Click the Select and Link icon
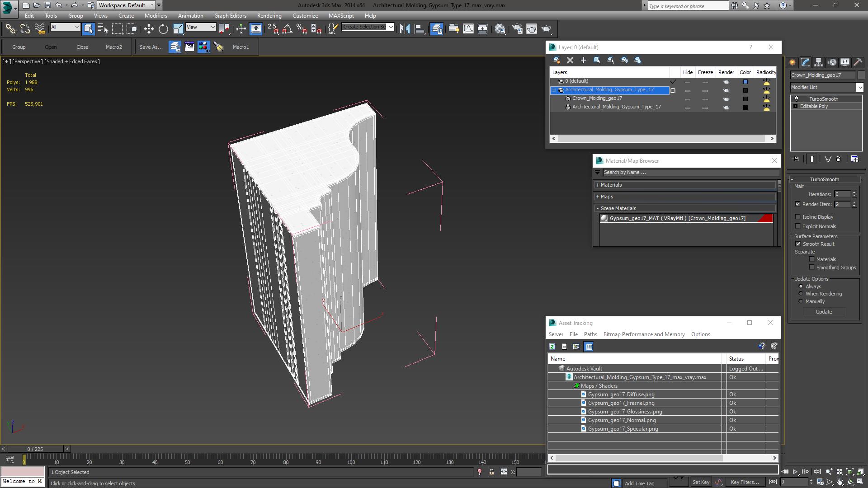This screenshot has height=488, width=868. 10,29
